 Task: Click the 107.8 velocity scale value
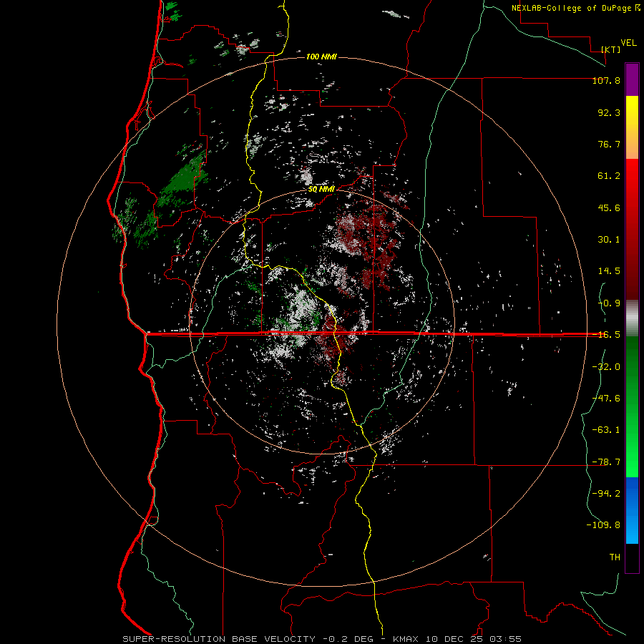pyautogui.click(x=606, y=80)
